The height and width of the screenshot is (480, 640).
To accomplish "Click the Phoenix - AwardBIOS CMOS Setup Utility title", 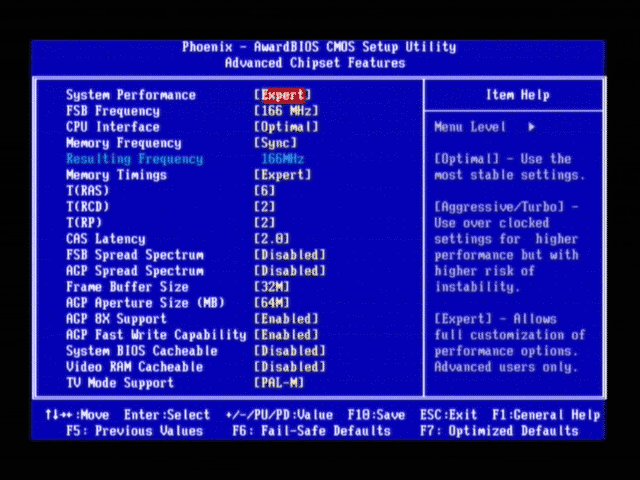I will click(x=319, y=47).
